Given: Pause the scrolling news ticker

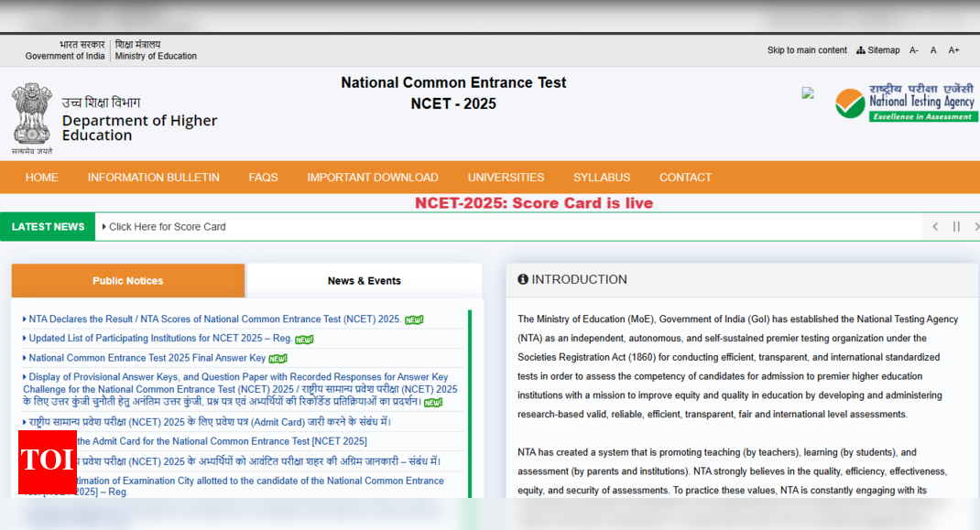Looking at the screenshot, I should coord(955,226).
